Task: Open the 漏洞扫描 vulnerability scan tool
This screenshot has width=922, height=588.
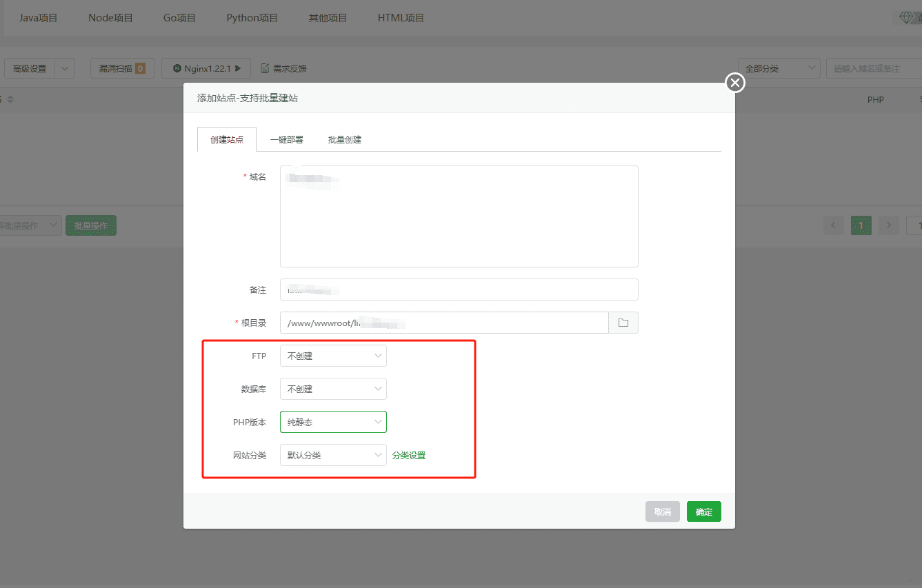Action: [x=121, y=68]
